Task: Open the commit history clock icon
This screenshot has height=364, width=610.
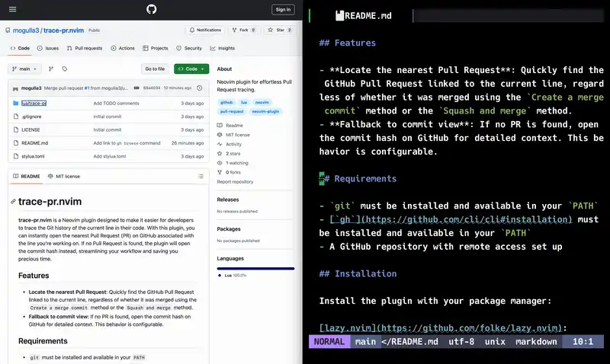Action: (200, 88)
